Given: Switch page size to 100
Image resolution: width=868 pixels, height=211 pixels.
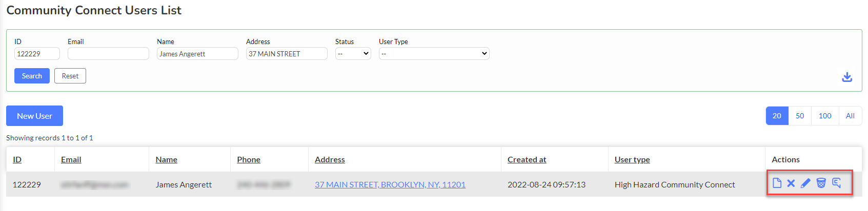Looking at the screenshot, I should (x=825, y=116).
